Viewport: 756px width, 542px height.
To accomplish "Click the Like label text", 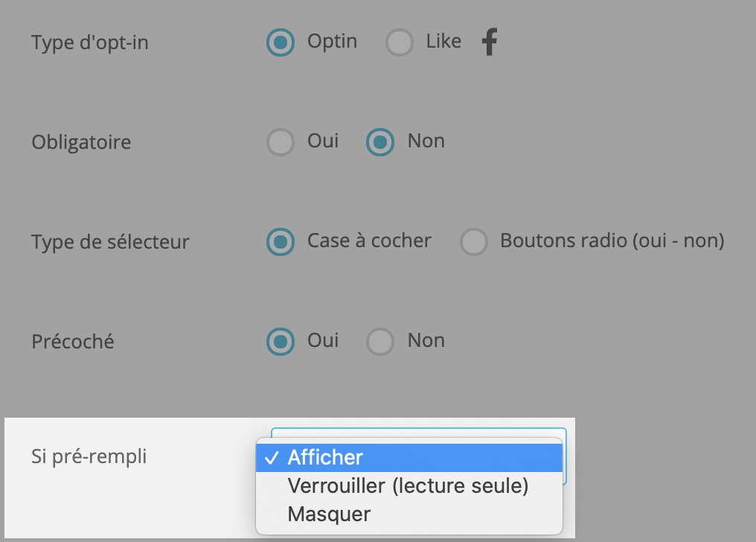I will point(443,41).
